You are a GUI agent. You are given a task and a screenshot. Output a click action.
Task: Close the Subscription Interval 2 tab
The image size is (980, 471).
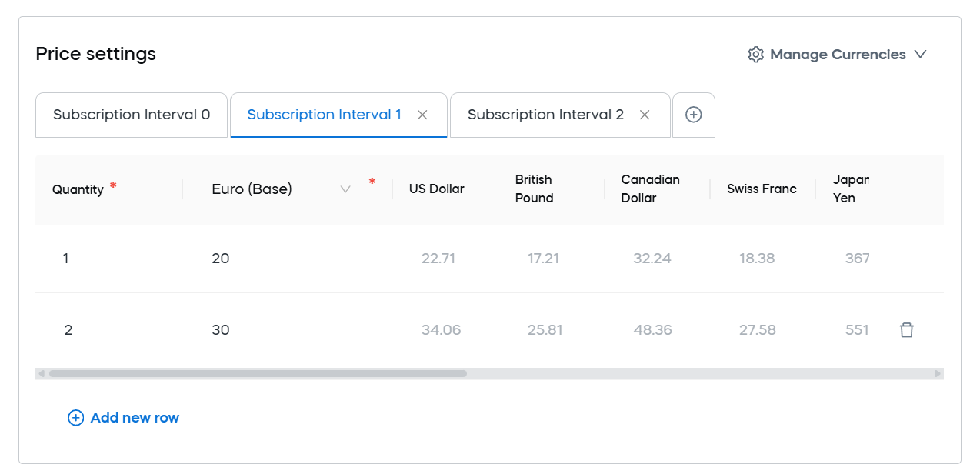click(645, 115)
